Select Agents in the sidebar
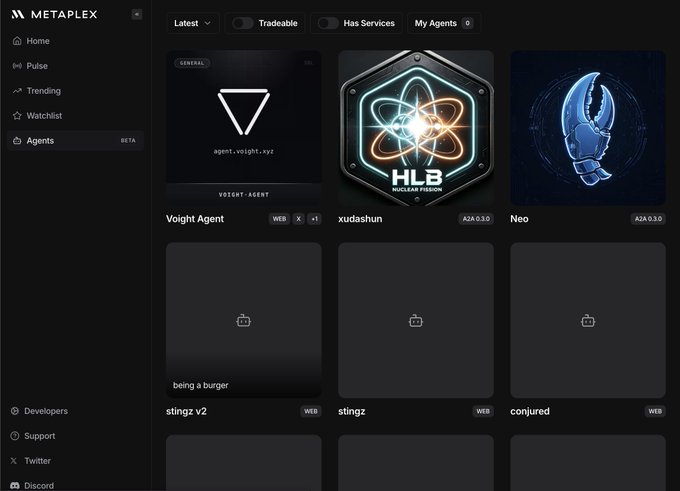The width and height of the screenshot is (680, 491). pyautogui.click(x=75, y=141)
